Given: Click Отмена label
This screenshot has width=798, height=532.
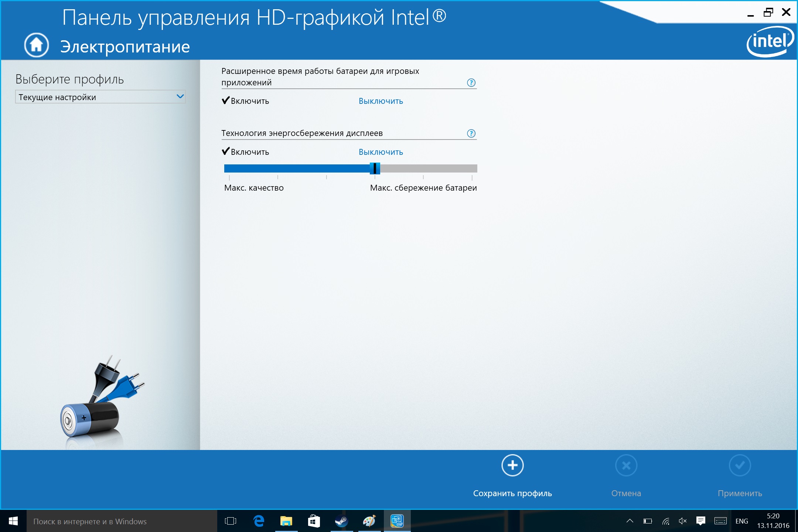Looking at the screenshot, I should (x=626, y=493).
